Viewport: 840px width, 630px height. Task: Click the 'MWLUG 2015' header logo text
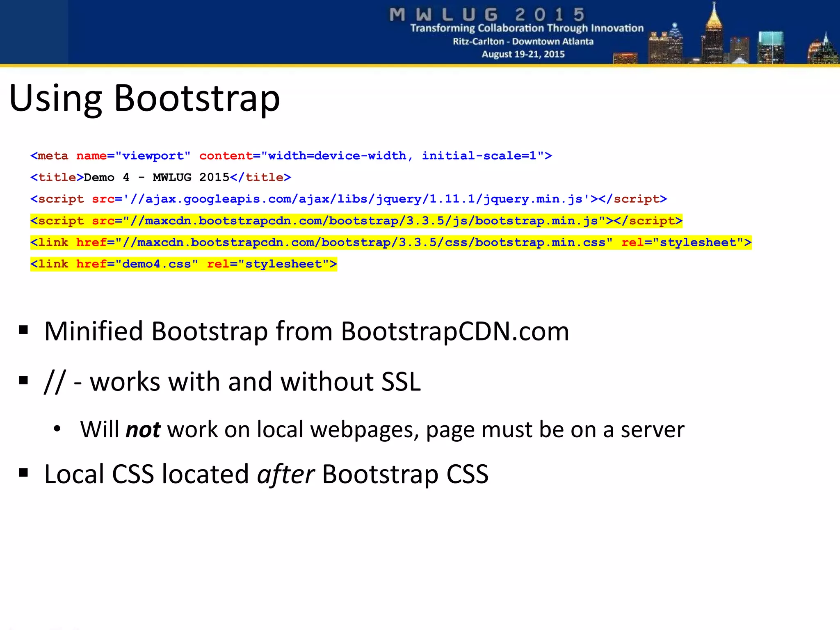[487, 15]
